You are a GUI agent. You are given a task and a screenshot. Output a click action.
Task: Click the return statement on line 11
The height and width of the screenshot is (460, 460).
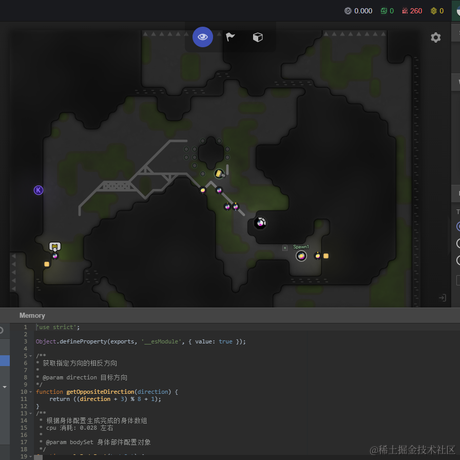click(105, 399)
